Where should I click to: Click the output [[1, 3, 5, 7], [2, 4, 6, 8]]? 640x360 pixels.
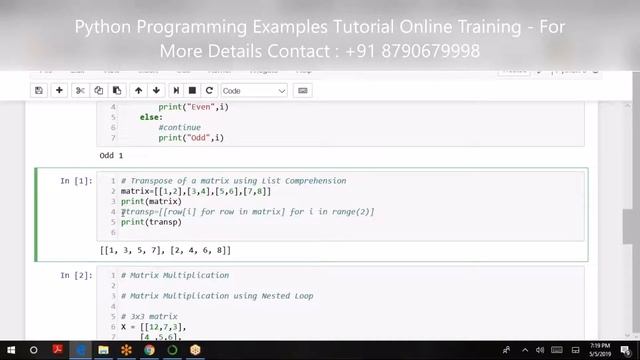[165, 250]
